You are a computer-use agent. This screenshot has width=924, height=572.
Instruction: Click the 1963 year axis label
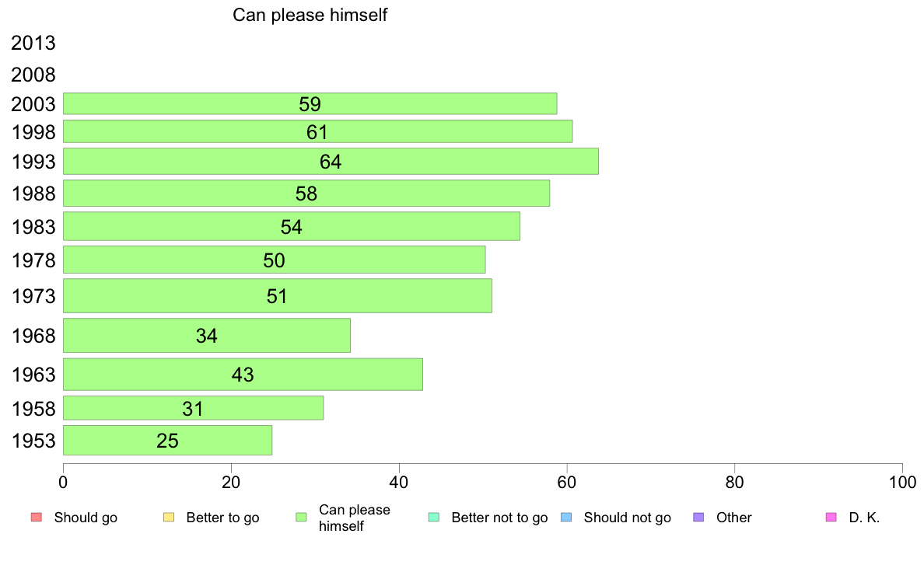33,375
